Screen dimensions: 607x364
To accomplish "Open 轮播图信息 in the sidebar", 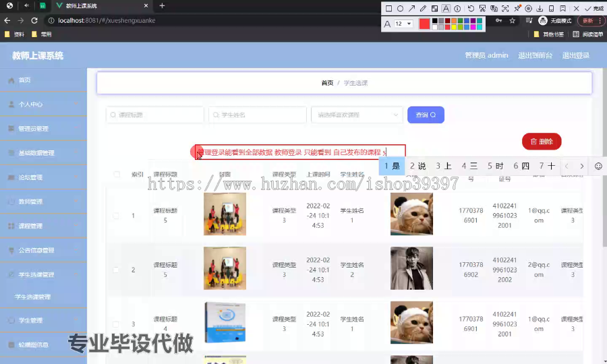I will click(43, 344).
